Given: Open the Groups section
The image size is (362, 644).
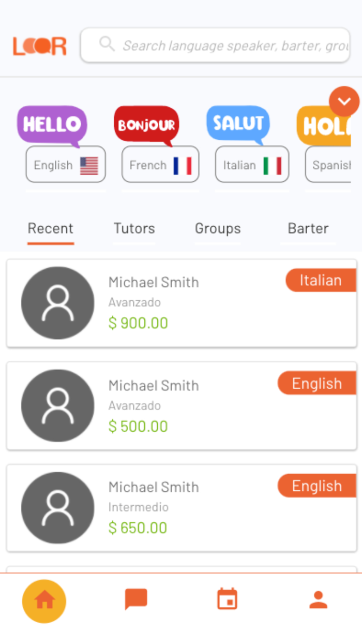Looking at the screenshot, I should click(x=218, y=228).
